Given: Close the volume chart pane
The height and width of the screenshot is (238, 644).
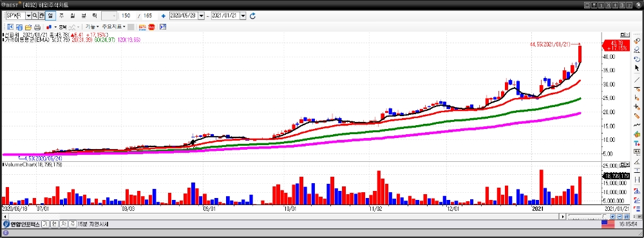Looking at the screenshot, I should 627,164.
